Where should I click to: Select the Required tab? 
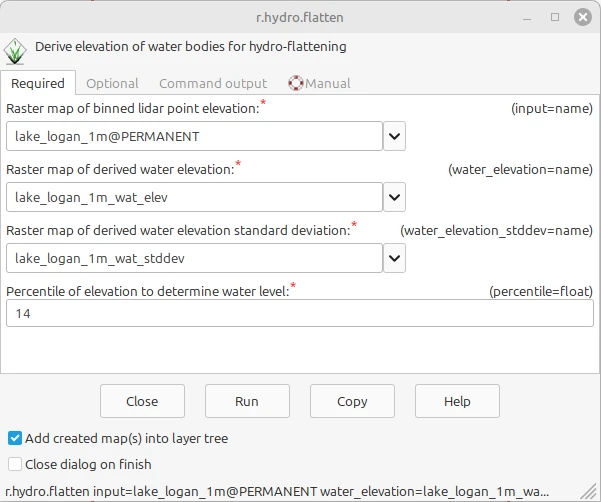[x=38, y=83]
